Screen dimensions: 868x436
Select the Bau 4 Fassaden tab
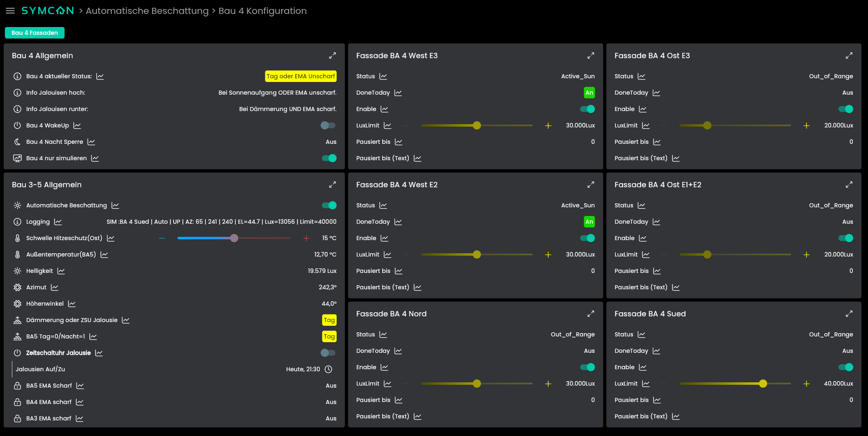point(35,33)
